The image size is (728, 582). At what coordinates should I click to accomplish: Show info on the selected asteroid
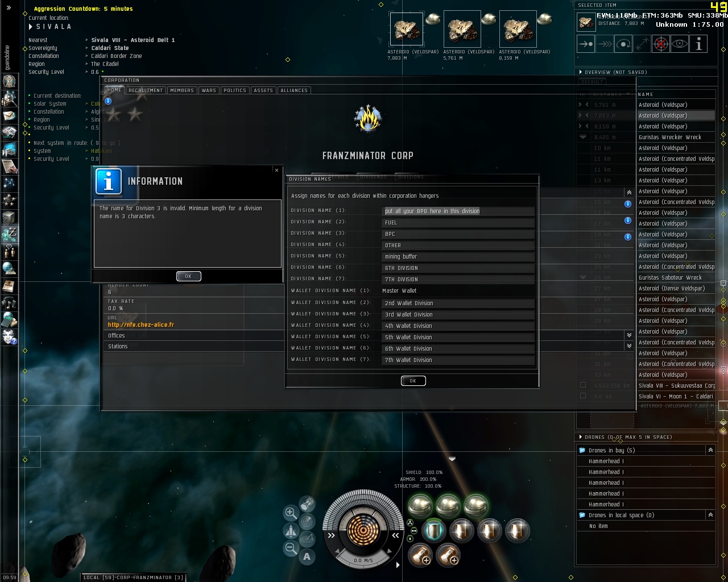(x=698, y=44)
